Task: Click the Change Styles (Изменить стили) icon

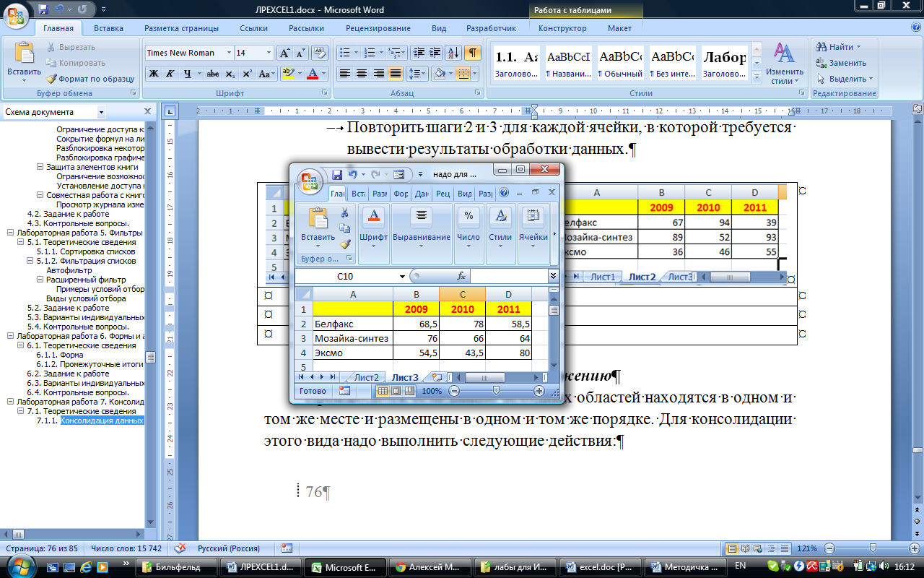Action: click(785, 53)
